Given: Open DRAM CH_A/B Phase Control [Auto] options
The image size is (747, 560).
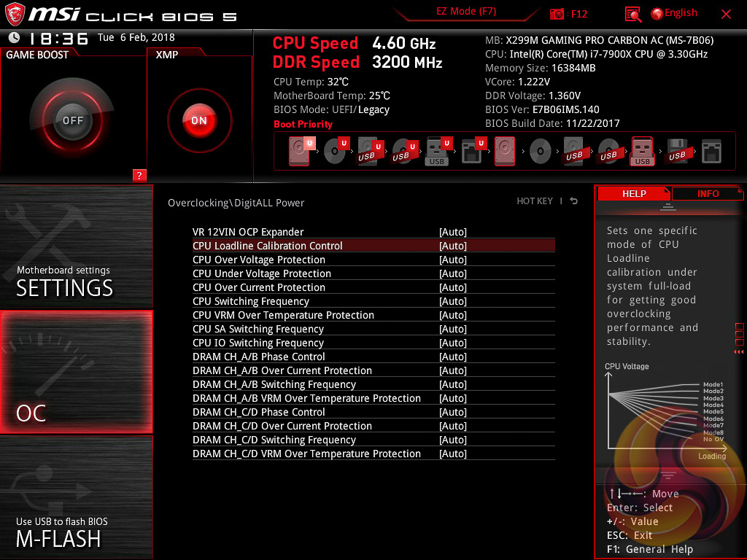Looking at the screenshot, I should click(x=452, y=357).
